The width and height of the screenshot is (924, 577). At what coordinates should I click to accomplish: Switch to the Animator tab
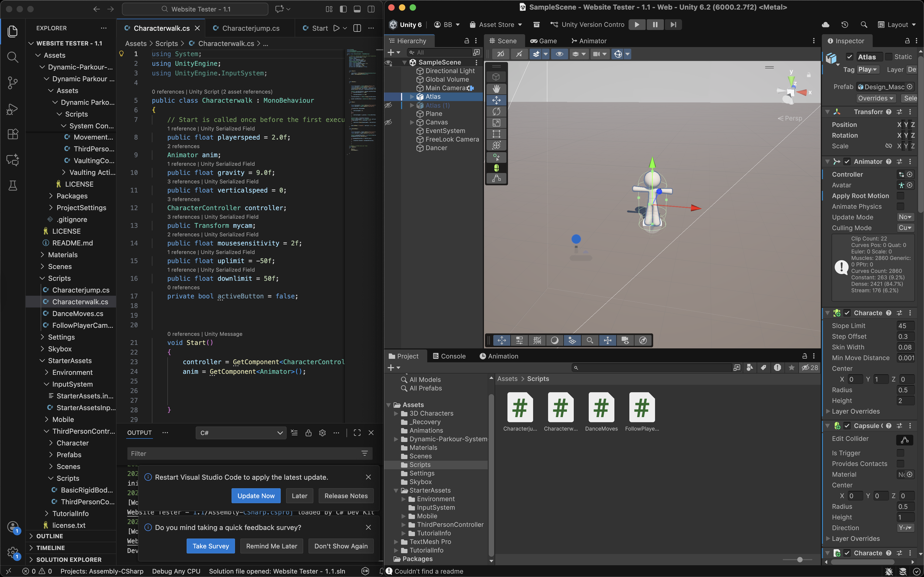pos(589,41)
